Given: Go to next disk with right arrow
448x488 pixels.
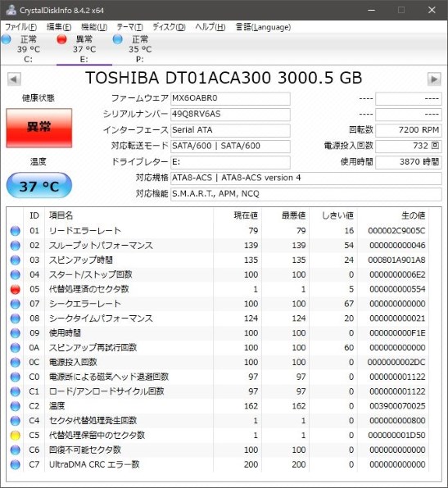Looking at the screenshot, I should pyautogui.click(x=434, y=79).
